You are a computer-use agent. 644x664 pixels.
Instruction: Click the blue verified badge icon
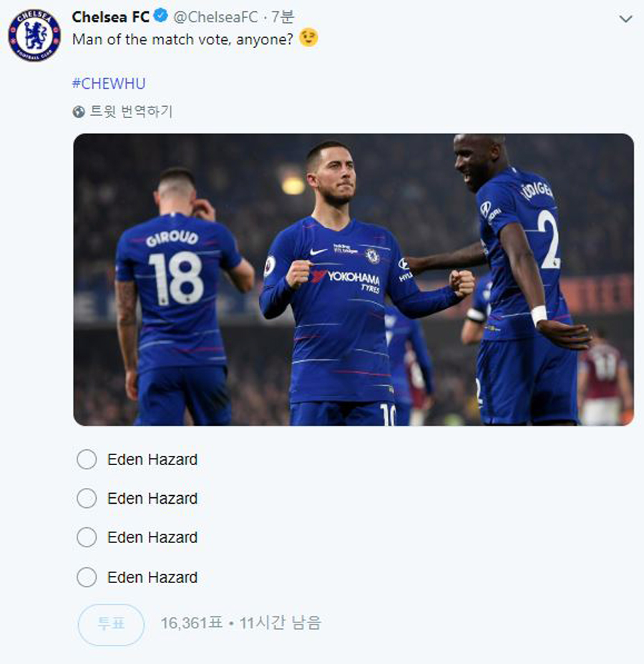(161, 16)
